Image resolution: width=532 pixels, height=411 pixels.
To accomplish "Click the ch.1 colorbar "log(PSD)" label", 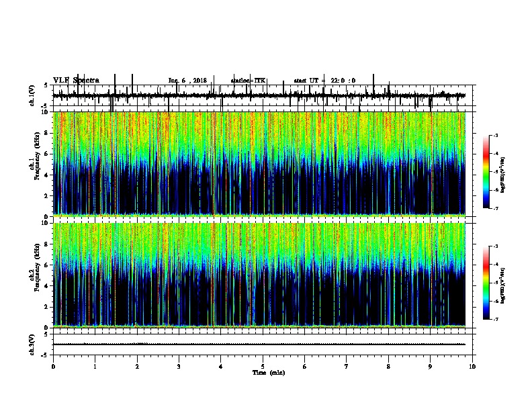I will tap(503, 175).
